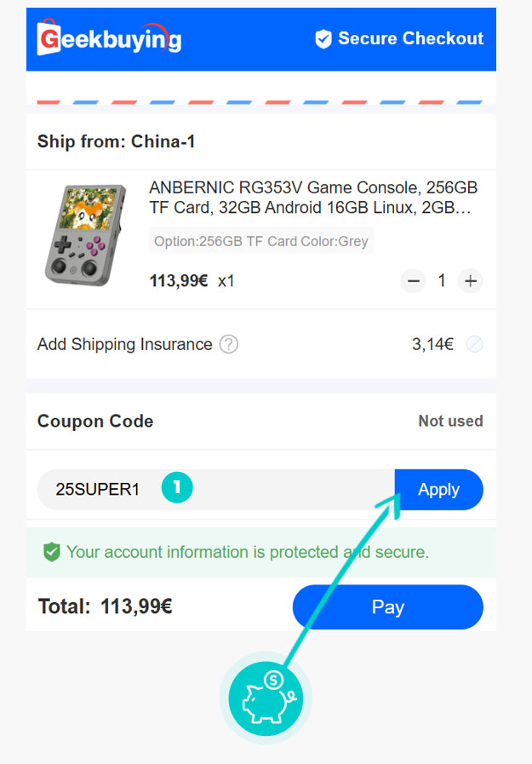Image resolution: width=532 pixels, height=764 pixels.
Task: Click the Total 113,99€ amount
Action: click(x=136, y=607)
